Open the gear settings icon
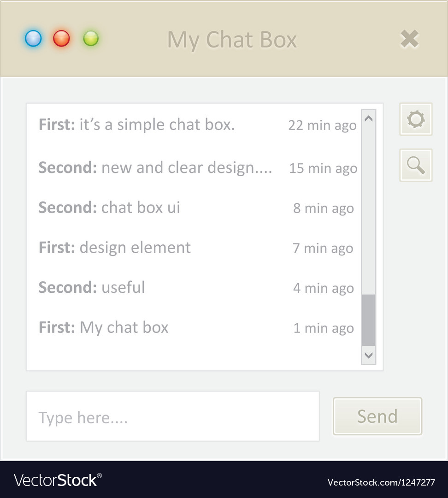Viewport: 448px width, 498px height. 416,119
